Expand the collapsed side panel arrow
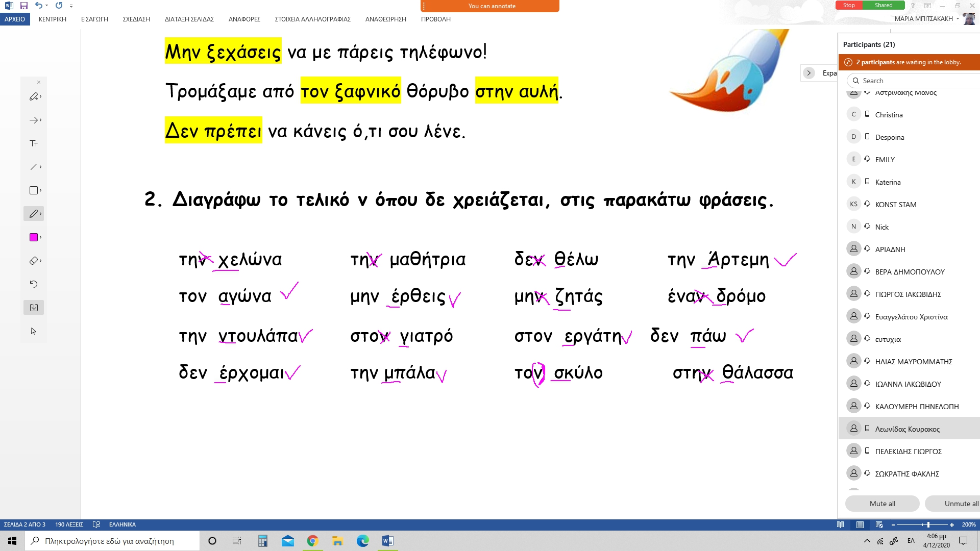This screenshot has height=551, width=980. click(808, 73)
